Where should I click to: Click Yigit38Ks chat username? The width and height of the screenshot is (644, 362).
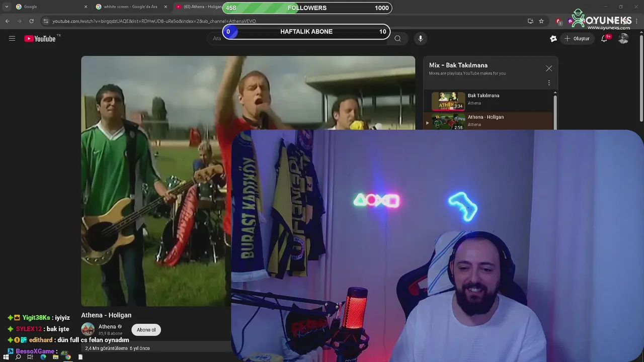(36, 318)
